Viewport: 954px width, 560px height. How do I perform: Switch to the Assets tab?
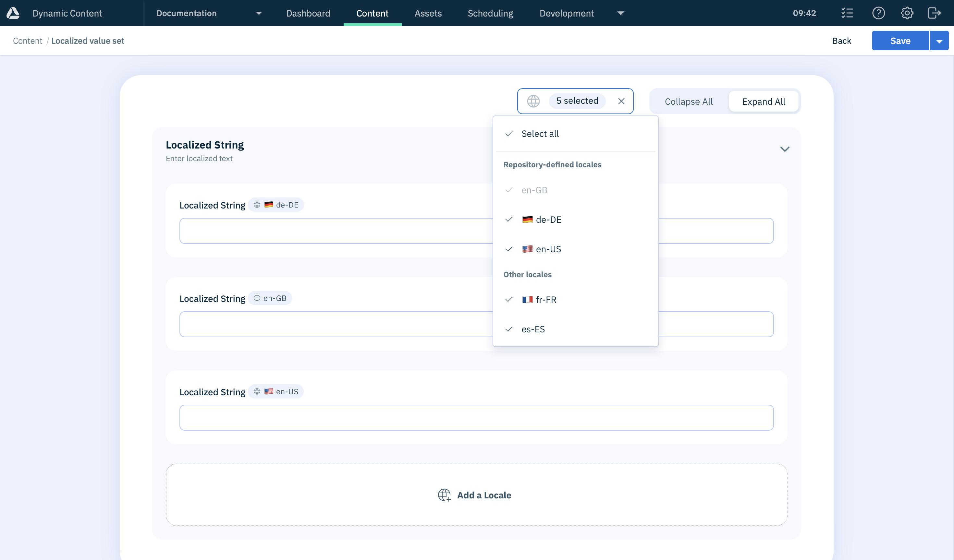click(428, 13)
